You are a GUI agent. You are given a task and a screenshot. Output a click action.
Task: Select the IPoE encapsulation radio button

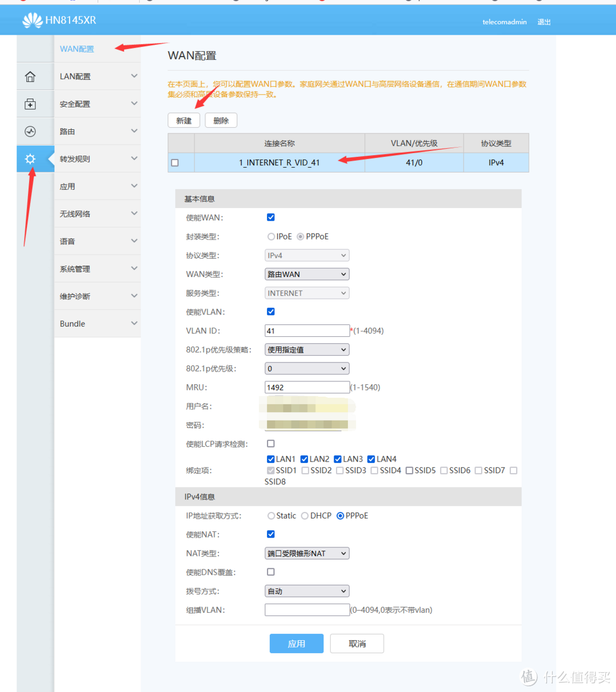click(271, 236)
